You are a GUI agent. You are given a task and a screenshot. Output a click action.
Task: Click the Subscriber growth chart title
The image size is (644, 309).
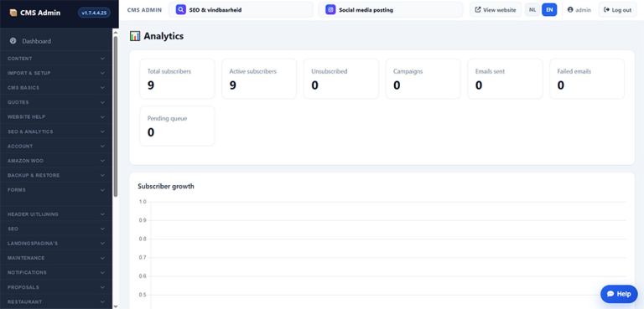tap(166, 186)
